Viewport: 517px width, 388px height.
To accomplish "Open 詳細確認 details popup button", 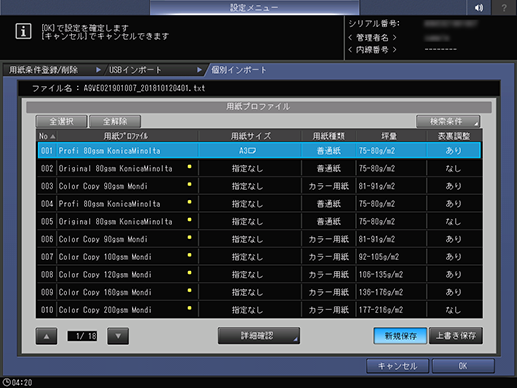I will 259,336.
